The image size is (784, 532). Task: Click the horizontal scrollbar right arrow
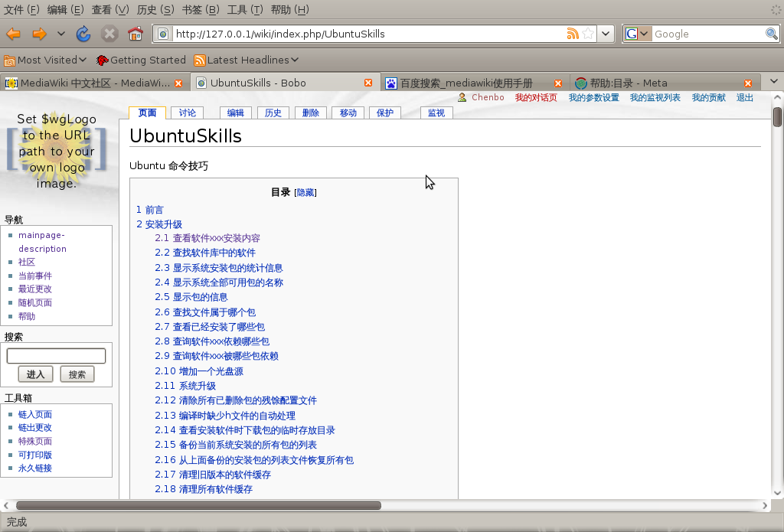765,505
